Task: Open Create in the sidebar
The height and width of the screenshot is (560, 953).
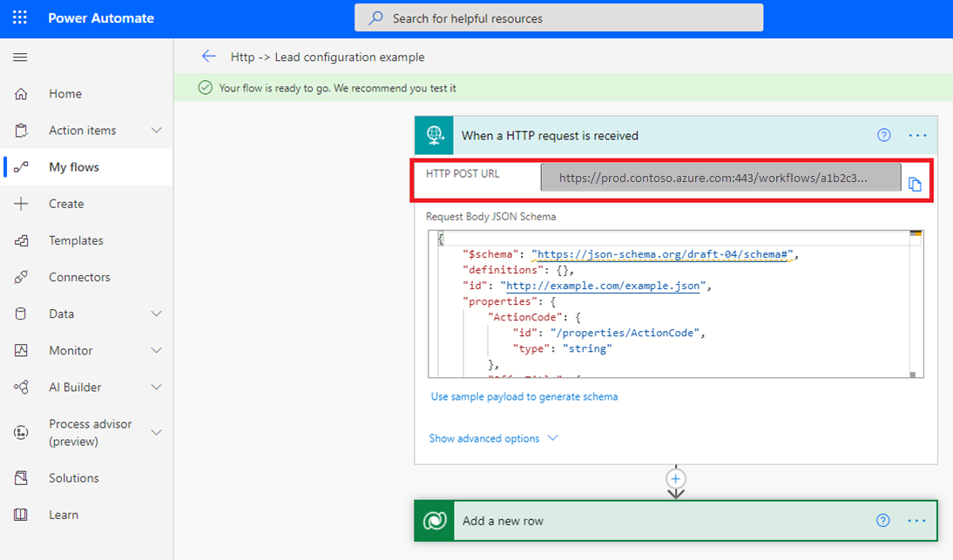Action: (x=66, y=204)
